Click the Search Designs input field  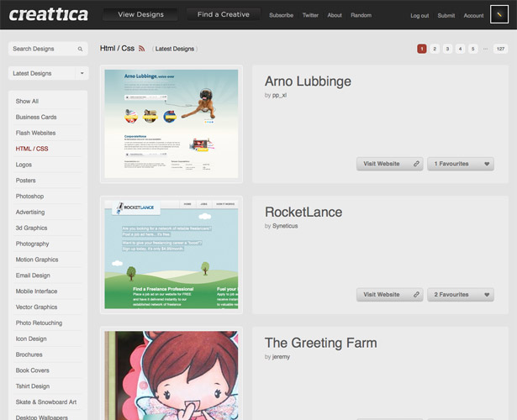point(42,50)
